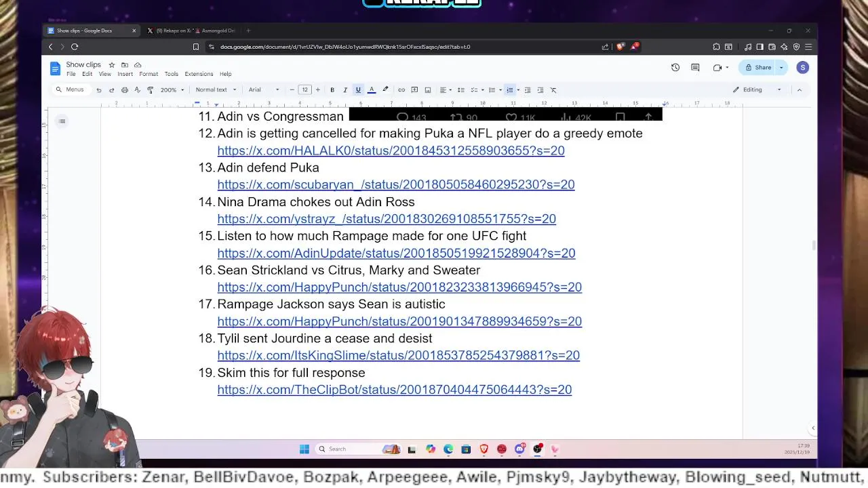868x488 pixels.
Task: Open the highlight color picker
Action: [385, 90]
